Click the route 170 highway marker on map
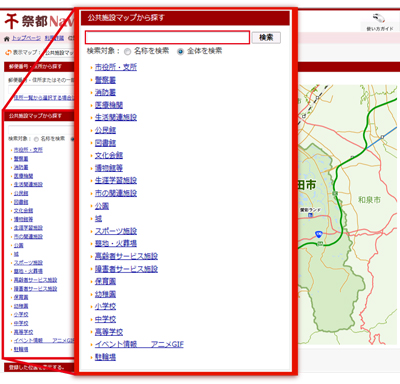The width and height of the screenshot is (400, 384). click(x=319, y=234)
